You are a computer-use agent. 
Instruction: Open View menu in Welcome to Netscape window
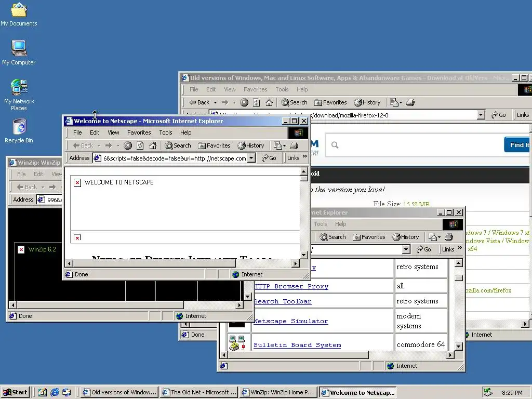tap(113, 132)
